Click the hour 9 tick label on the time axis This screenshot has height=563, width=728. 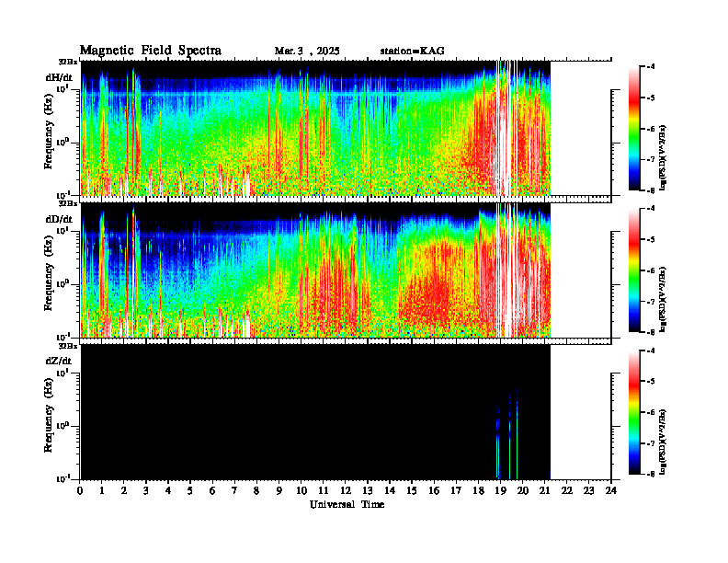pos(279,490)
